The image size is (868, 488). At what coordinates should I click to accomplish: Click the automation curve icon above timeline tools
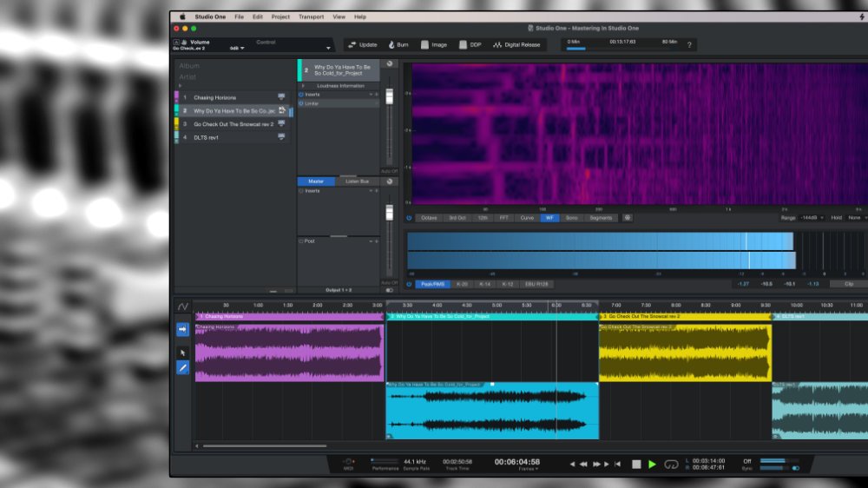[x=182, y=306]
